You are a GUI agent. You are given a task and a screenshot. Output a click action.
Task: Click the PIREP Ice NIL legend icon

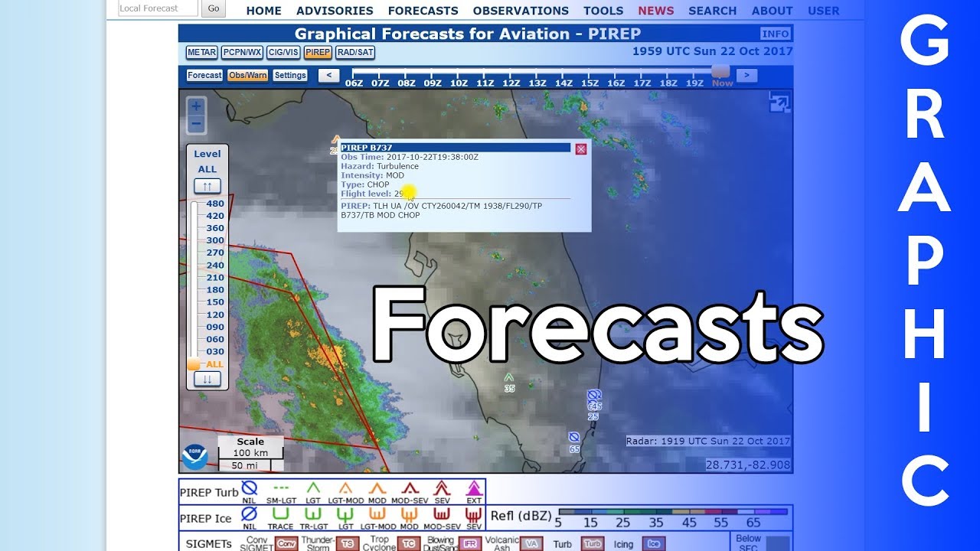250,514
